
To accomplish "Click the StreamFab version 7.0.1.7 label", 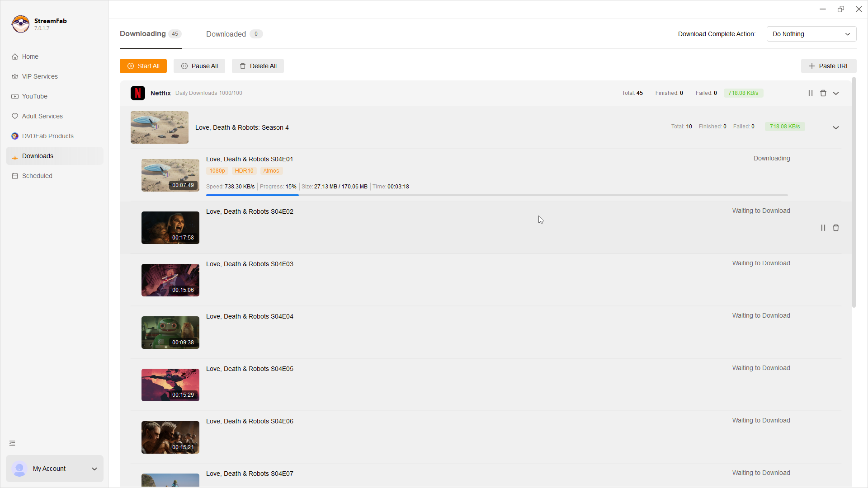I will [x=42, y=28].
